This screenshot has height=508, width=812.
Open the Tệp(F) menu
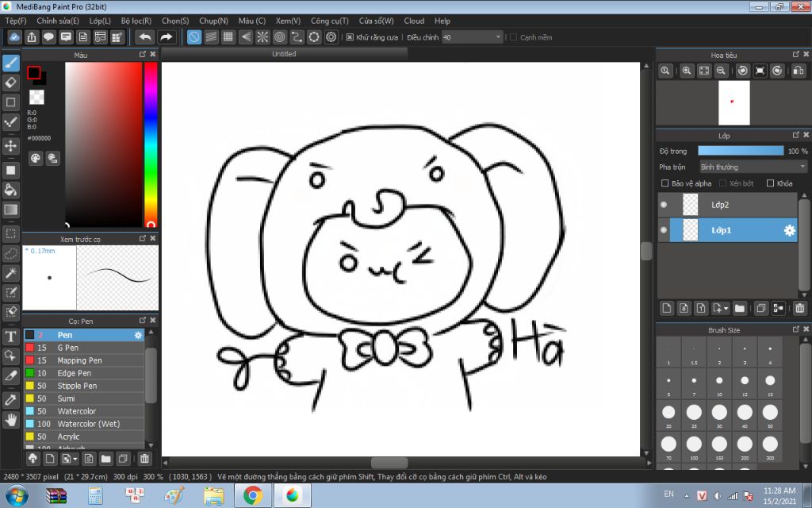[x=16, y=21]
